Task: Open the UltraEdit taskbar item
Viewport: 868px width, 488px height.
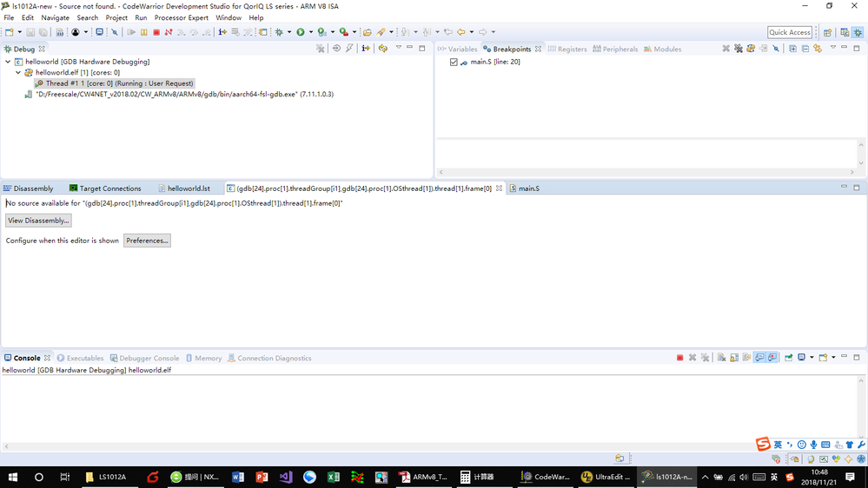Action: (x=605, y=477)
